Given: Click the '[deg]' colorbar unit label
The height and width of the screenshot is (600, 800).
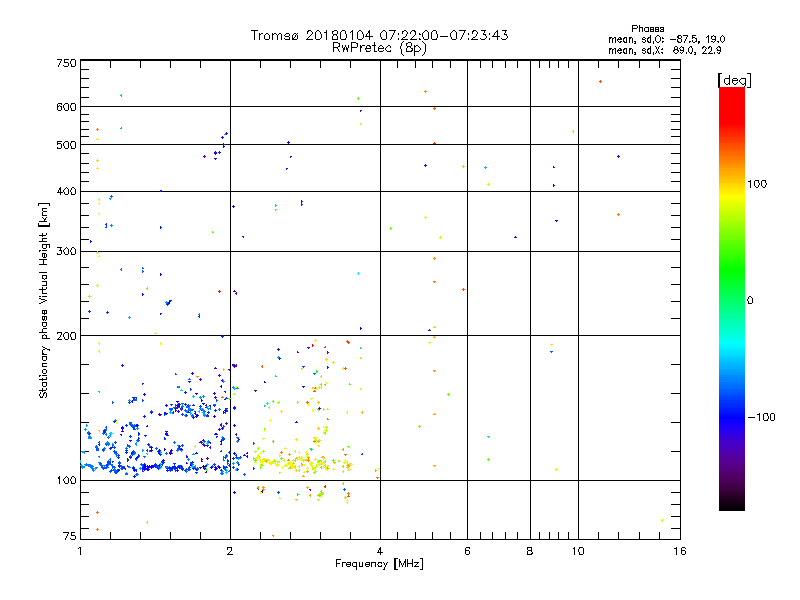Looking at the screenshot, I should tap(734, 80).
